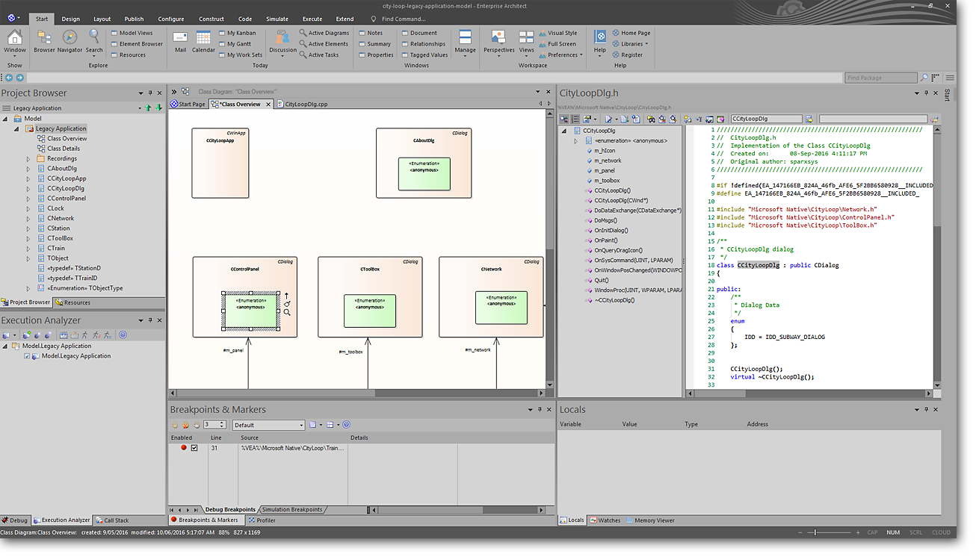This screenshot has width=979, height=560.
Task: Adjust the zoom slider in status bar
Action: (x=816, y=532)
